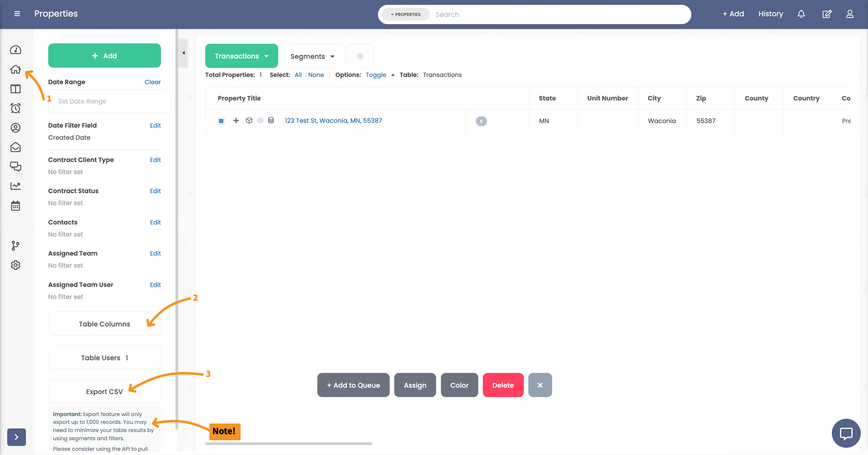Click the Export CSV button
Viewport: 868px width, 455px height.
point(104,391)
